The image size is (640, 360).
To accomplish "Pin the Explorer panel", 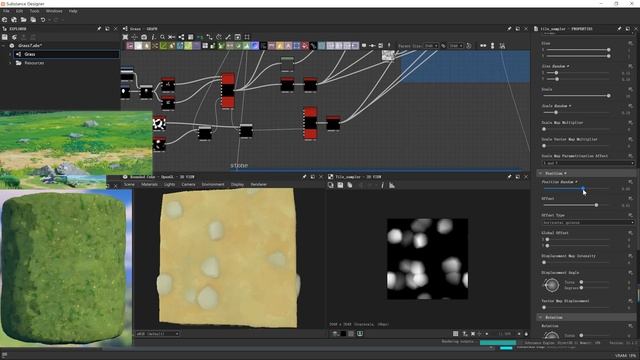I will click(99, 29).
